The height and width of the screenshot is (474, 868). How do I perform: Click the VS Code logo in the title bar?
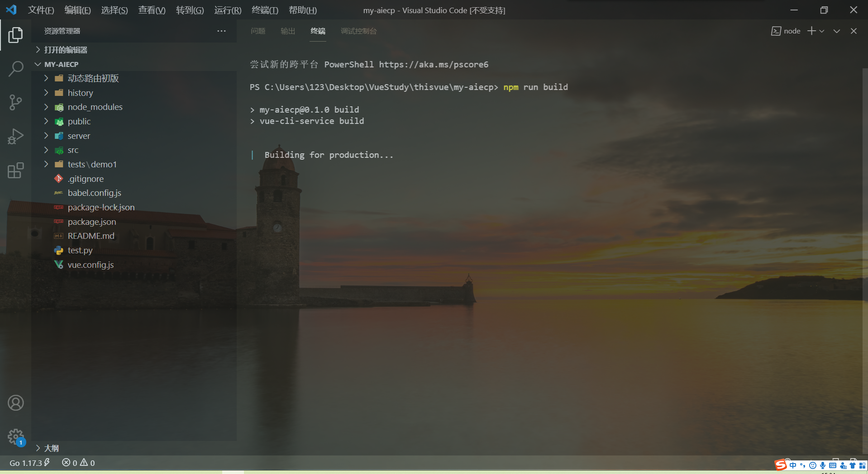tap(11, 9)
